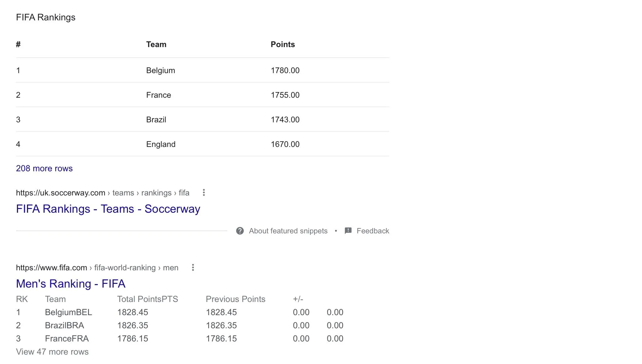The image size is (642, 364).
Task: Click Brazil's 1743.00 points value
Action: click(x=285, y=120)
